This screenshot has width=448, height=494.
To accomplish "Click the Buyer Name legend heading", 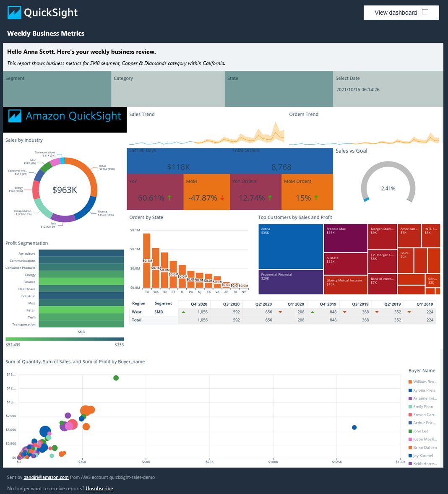I will 422,371.
